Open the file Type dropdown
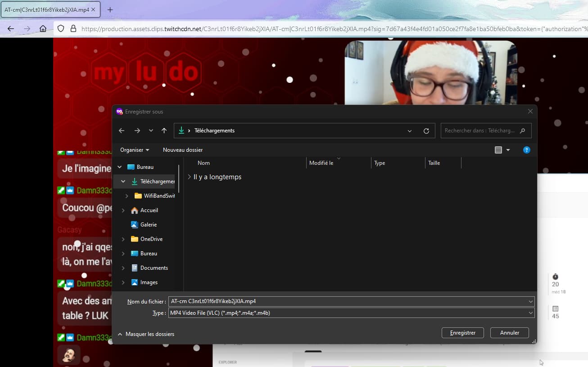Screen dimensions: 588x367 tap(351, 313)
